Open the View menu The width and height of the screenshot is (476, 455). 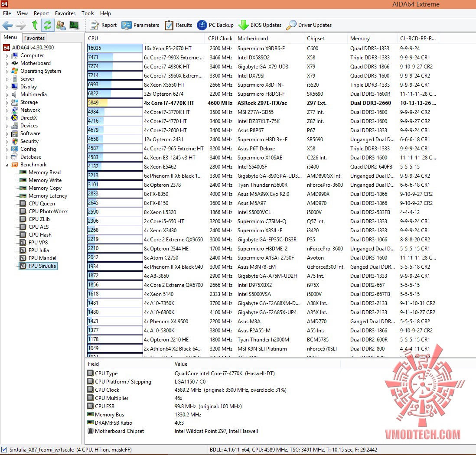pyautogui.click(x=22, y=13)
